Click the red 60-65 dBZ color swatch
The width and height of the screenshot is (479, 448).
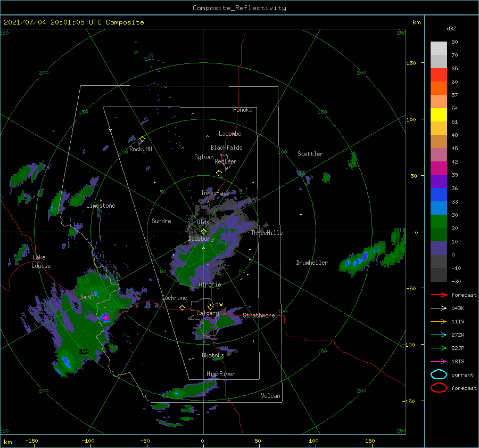pos(439,75)
